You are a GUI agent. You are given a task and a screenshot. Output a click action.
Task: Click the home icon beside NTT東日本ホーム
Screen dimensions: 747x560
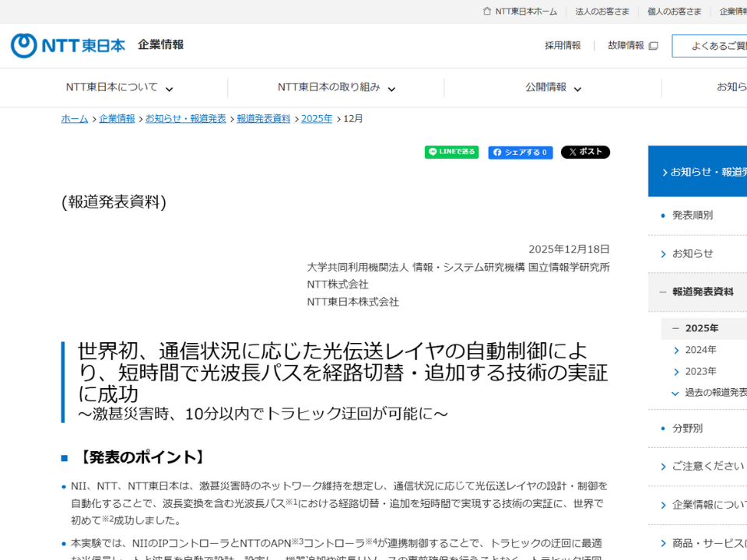click(x=486, y=12)
